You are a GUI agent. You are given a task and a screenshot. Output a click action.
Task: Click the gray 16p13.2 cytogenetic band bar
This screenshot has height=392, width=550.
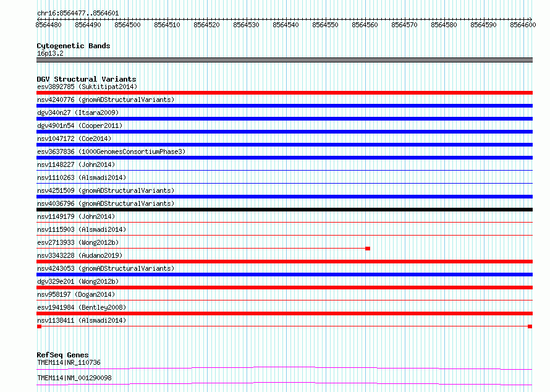(x=284, y=60)
